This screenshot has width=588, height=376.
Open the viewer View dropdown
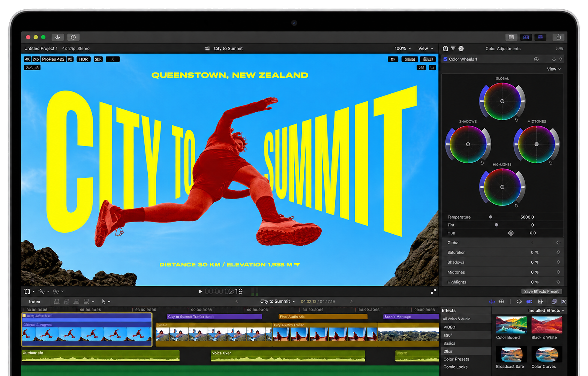425,48
